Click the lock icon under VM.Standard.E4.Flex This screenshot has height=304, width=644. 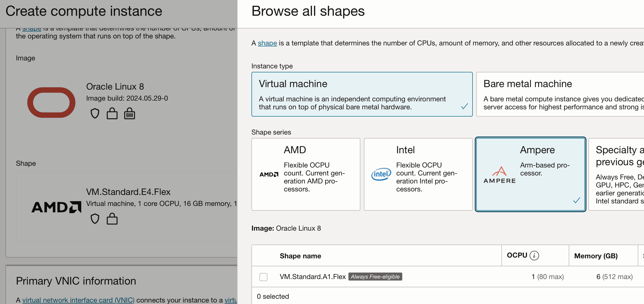point(112,219)
